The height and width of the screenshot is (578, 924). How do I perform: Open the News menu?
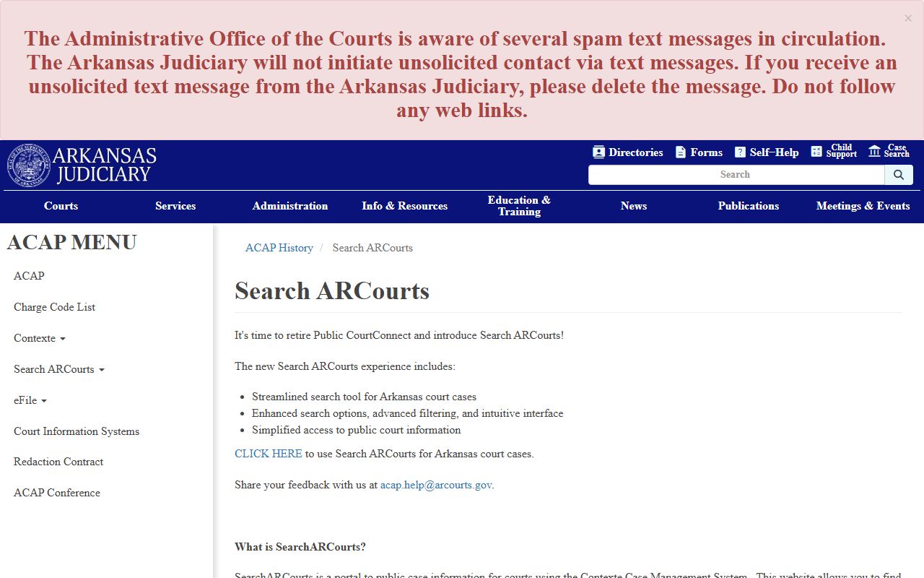634,206
